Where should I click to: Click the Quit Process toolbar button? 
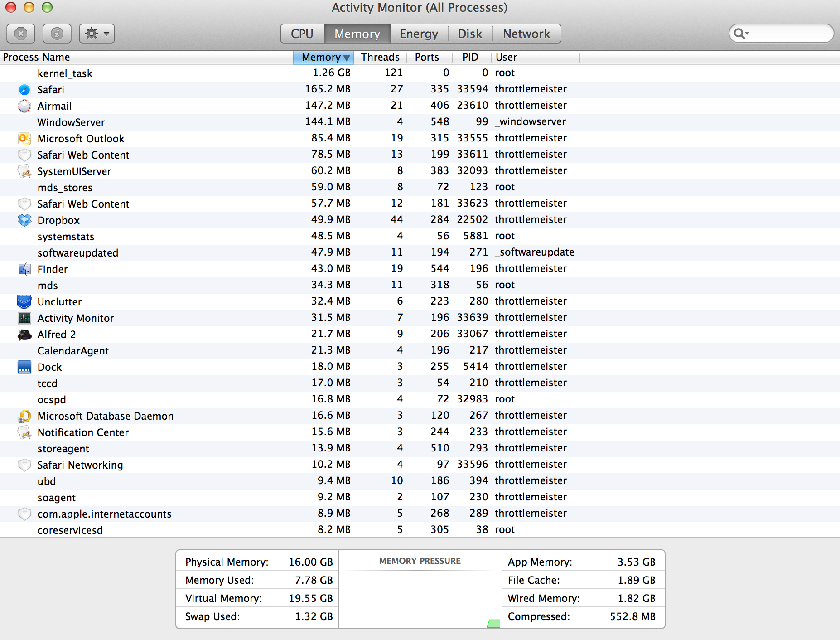click(x=21, y=34)
